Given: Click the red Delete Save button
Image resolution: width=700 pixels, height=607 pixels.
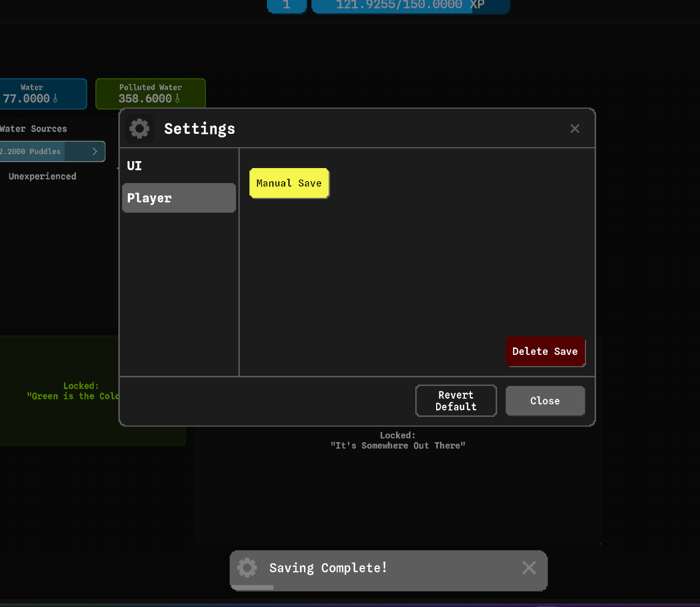Looking at the screenshot, I should point(545,352).
